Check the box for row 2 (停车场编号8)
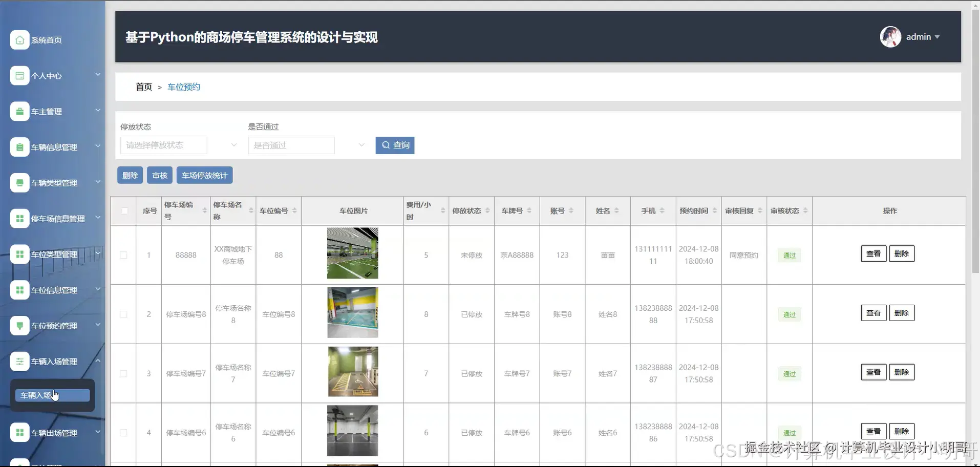The width and height of the screenshot is (980, 467). tap(123, 314)
